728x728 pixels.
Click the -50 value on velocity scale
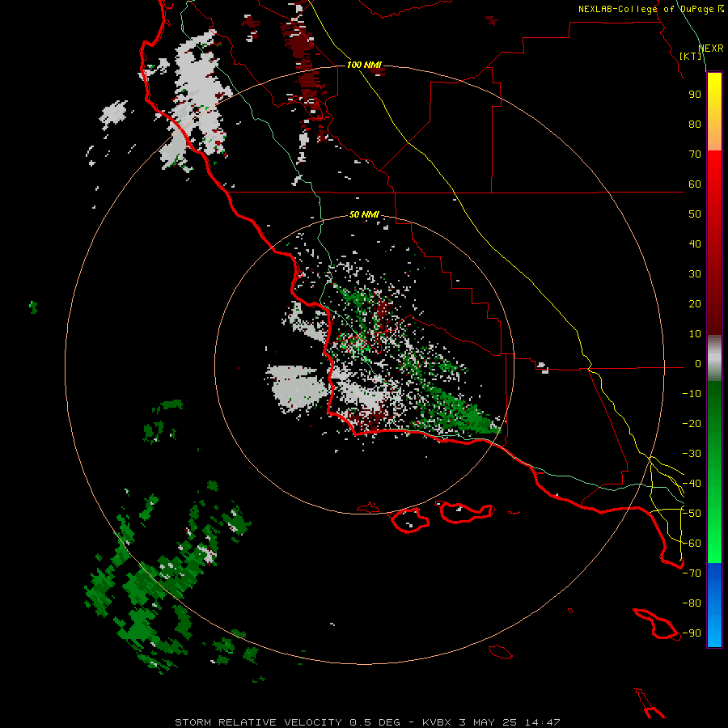692,514
